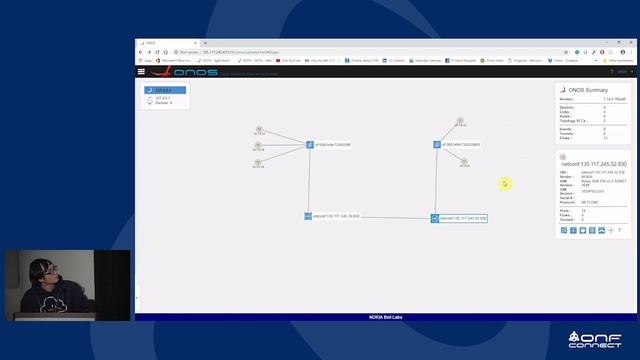The image size is (640, 360).
Task: Click the fifth blue button in device details
Action: (x=601, y=231)
